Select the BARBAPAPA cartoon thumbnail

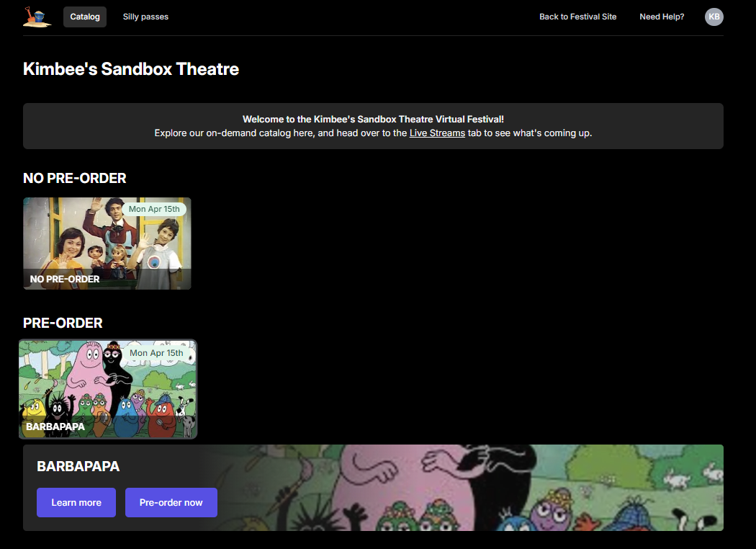[x=107, y=389]
